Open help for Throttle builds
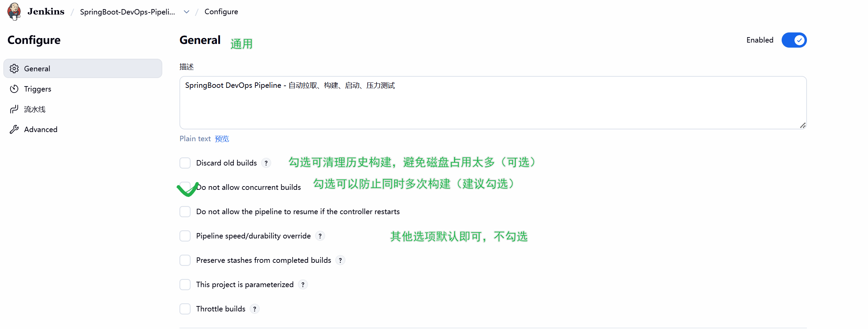The image size is (868, 329). (255, 309)
